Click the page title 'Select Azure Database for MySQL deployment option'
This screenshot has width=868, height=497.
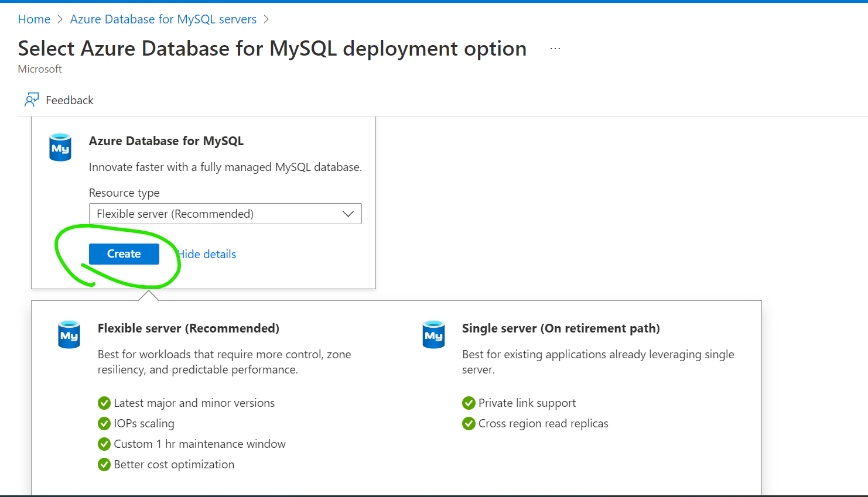(272, 49)
